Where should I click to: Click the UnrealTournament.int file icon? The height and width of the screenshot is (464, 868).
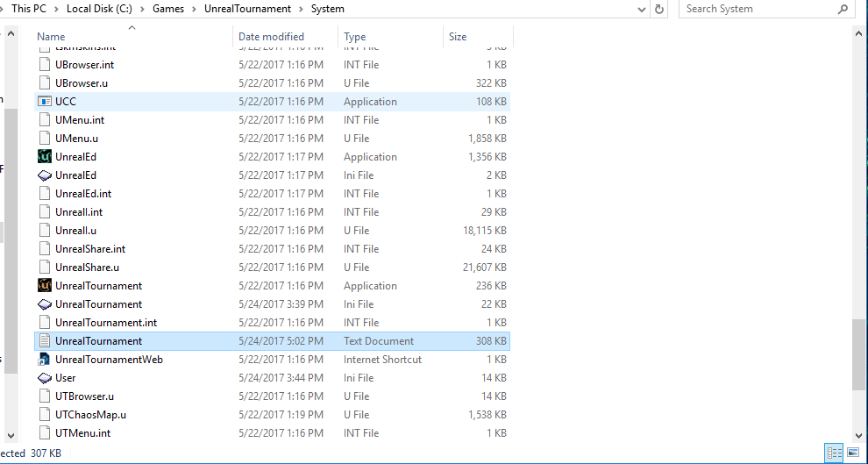tap(45, 322)
